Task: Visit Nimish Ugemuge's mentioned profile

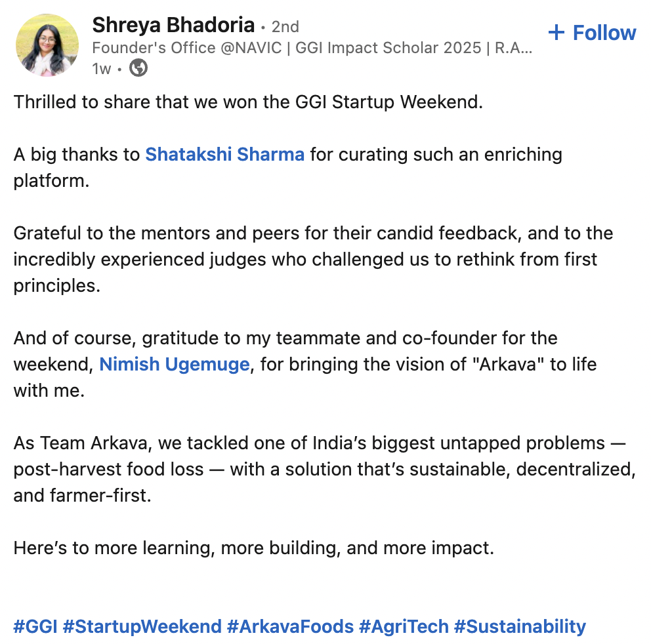Action: pyautogui.click(x=175, y=365)
